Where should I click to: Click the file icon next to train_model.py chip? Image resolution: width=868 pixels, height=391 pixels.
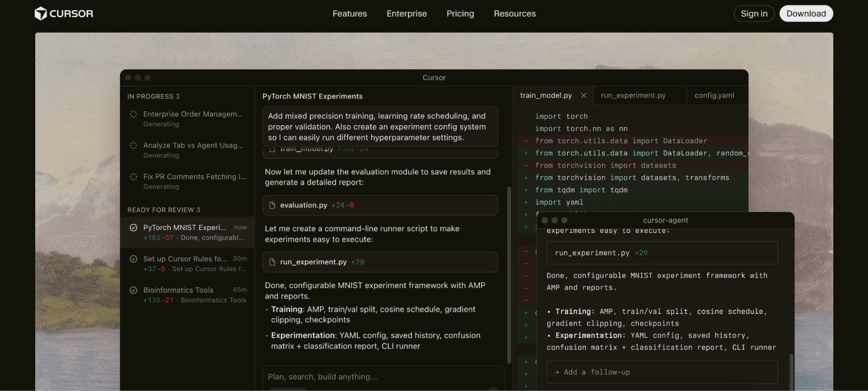click(x=272, y=149)
